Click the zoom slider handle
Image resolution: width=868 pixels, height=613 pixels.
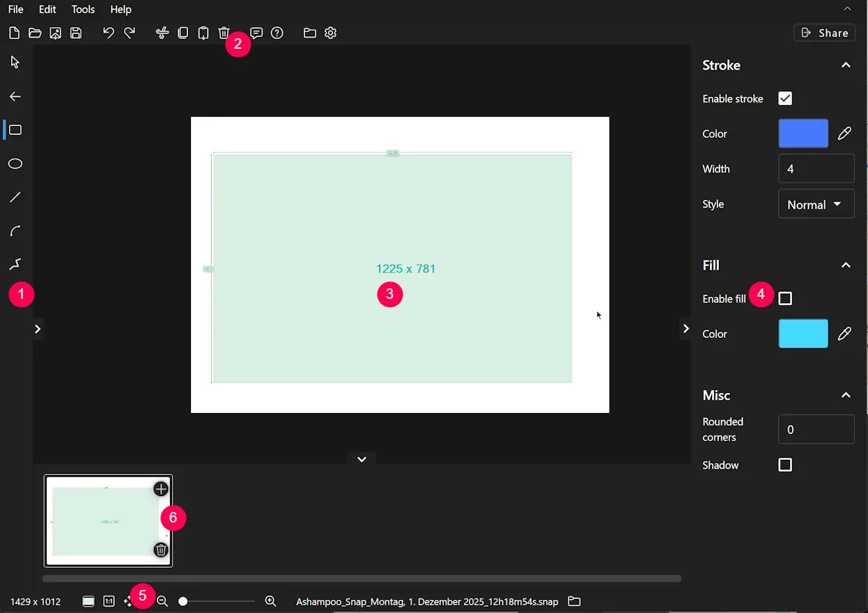pyautogui.click(x=183, y=601)
